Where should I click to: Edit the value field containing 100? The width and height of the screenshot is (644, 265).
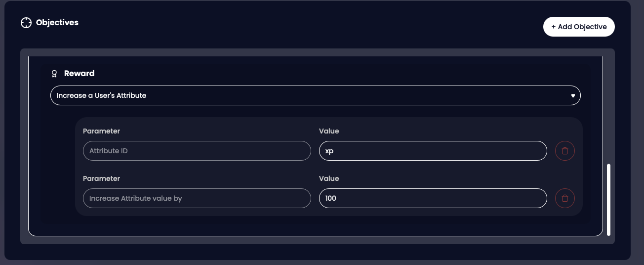(433, 198)
